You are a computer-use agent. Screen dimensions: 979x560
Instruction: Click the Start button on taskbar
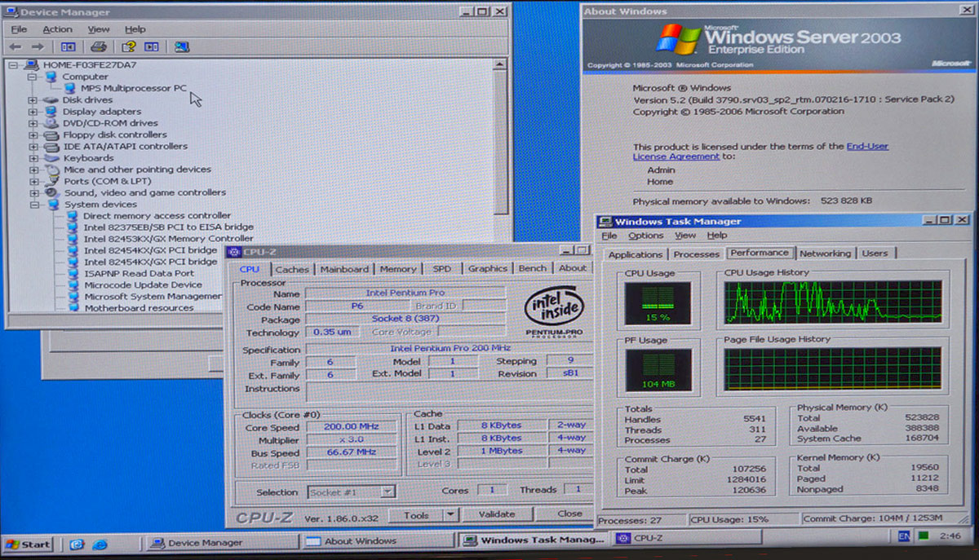tap(29, 544)
